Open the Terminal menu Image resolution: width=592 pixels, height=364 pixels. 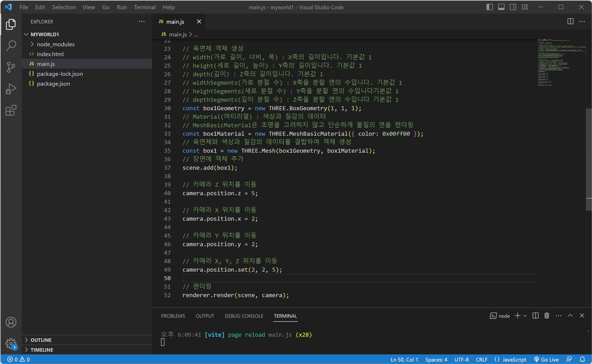point(145,7)
